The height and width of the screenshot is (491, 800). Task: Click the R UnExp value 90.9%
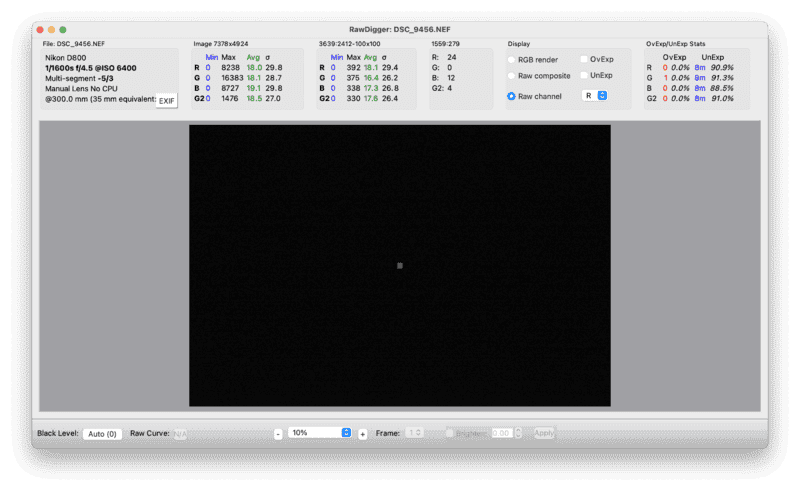pos(722,67)
